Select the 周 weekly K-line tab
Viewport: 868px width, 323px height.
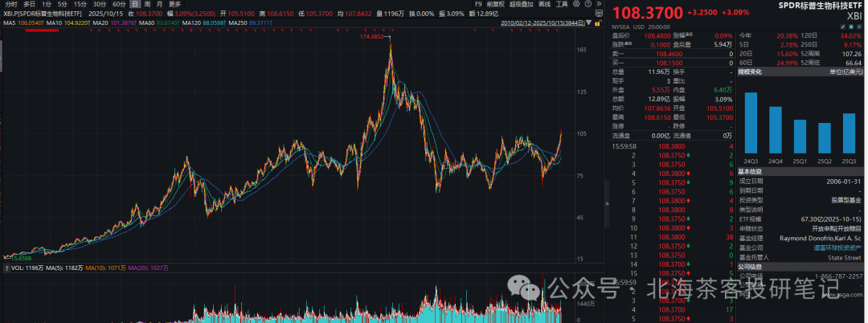pos(147,4)
